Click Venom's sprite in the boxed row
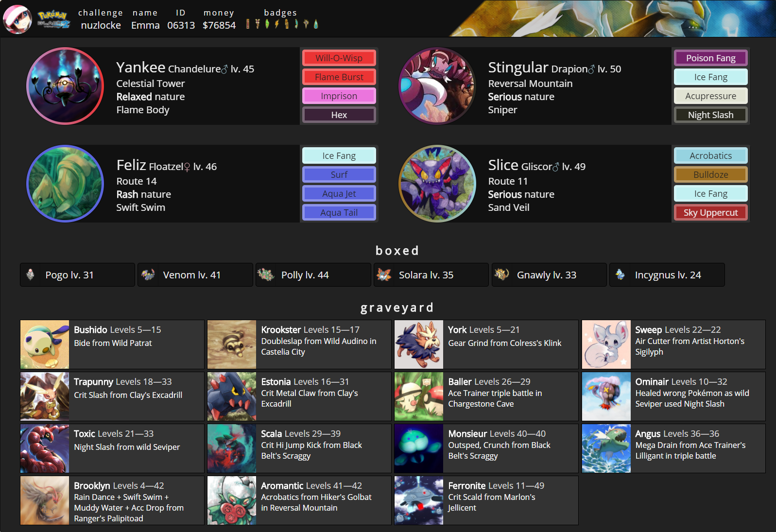Image resolution: width=776 pixels, height=532 pixels. [148, 275]
